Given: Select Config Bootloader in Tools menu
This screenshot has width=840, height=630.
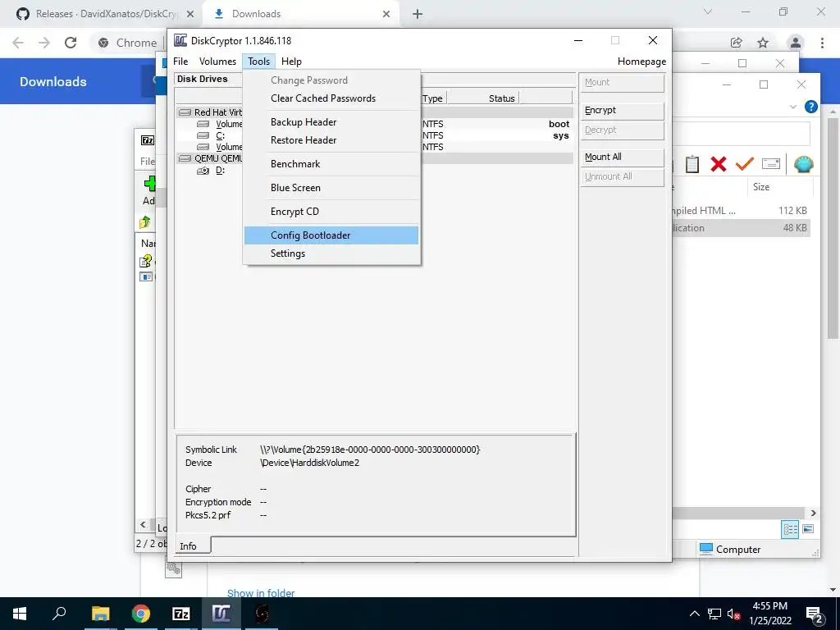Looking at the screenshot, I should [331, 235].
